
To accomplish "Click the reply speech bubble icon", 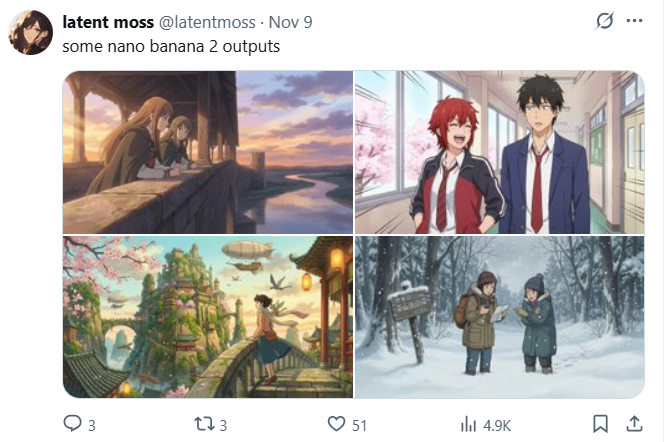I will (x=72, y=423).
